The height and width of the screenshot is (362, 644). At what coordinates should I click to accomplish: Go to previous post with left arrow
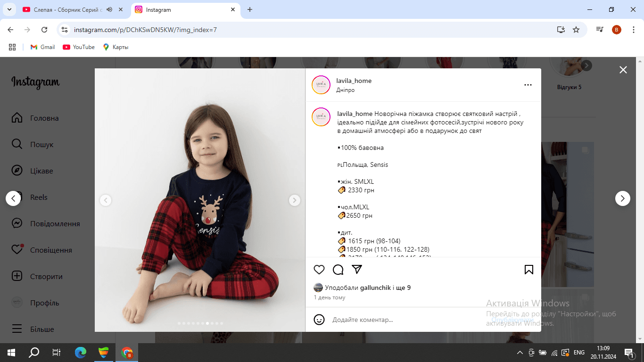pyautogui.click(x=13, y=198)
